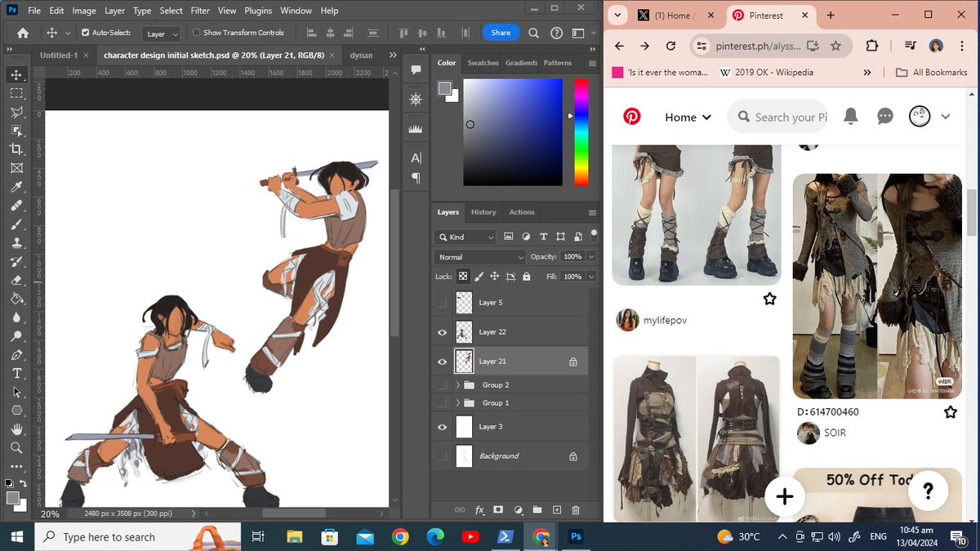Select the Frame tool
The height and width of the screenshot is (551, 980).
[16, 168]
